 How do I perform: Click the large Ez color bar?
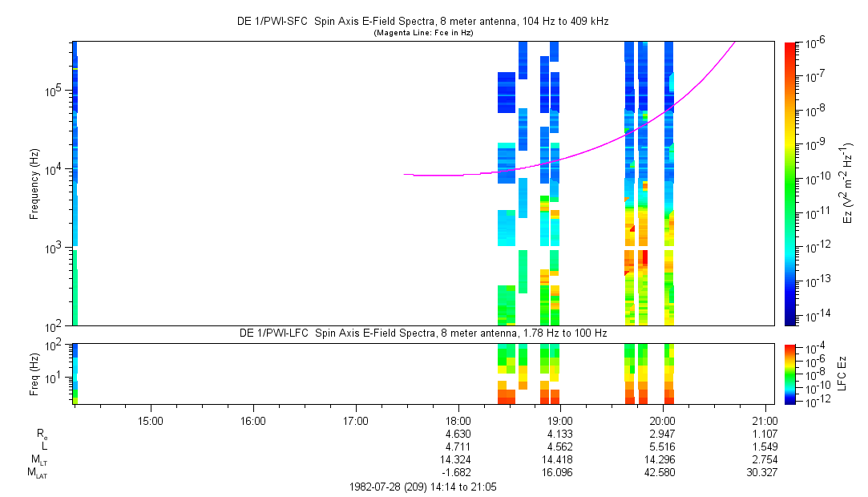[x=790, y=183]
